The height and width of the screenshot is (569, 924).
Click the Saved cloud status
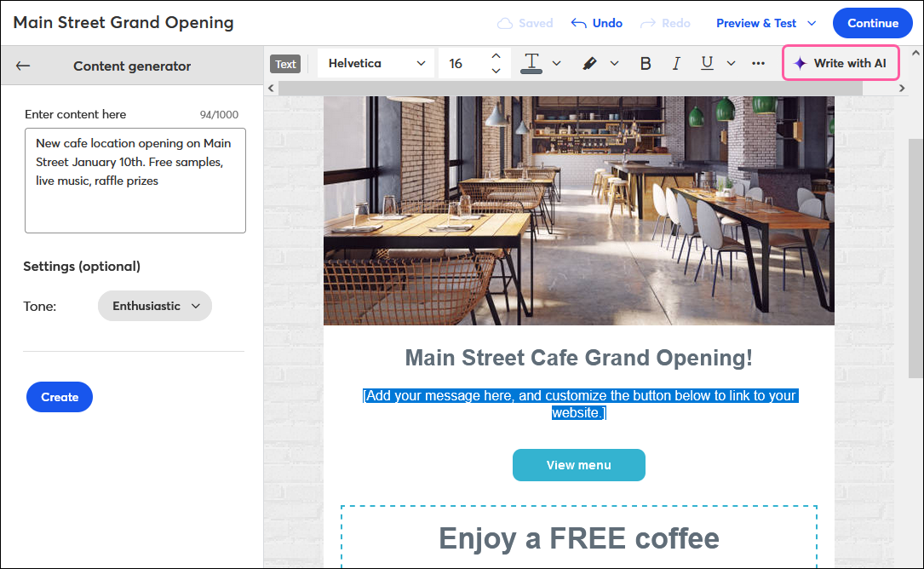(525, 23)
